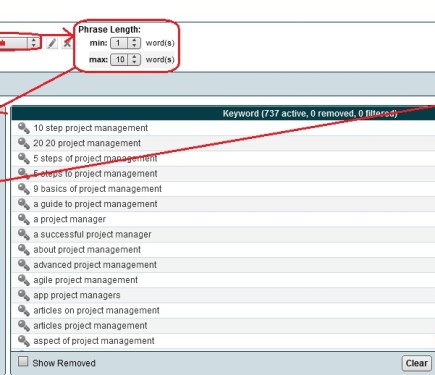Select keyword 'advanced project management'
Viewport: 435px width, 375px height.
tap(95, 265)
